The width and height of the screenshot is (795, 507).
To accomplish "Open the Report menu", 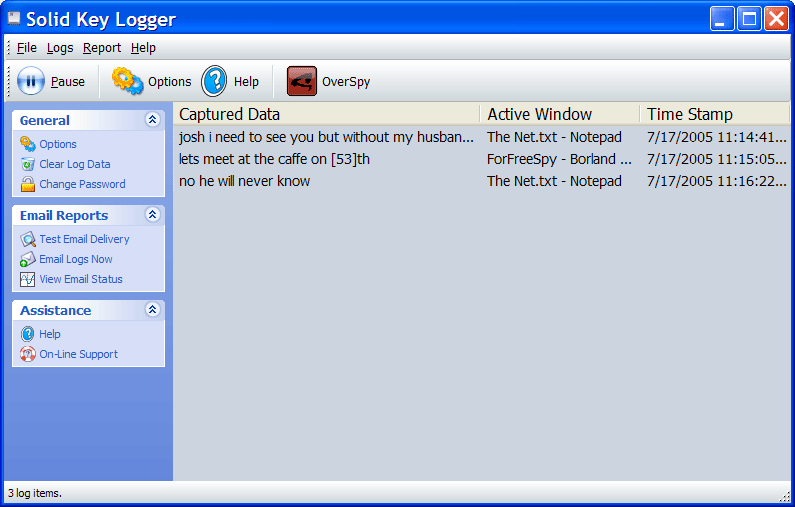I will [102, 48].
